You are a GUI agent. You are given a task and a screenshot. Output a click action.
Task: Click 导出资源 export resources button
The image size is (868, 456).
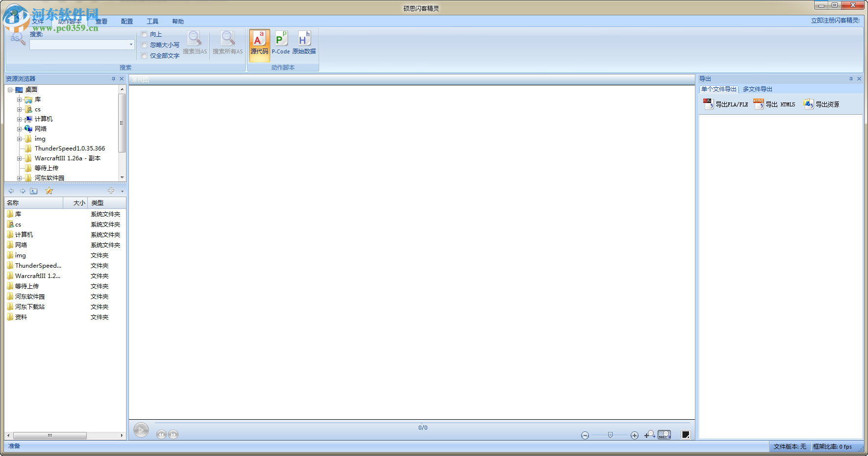[x=821, y=104]
